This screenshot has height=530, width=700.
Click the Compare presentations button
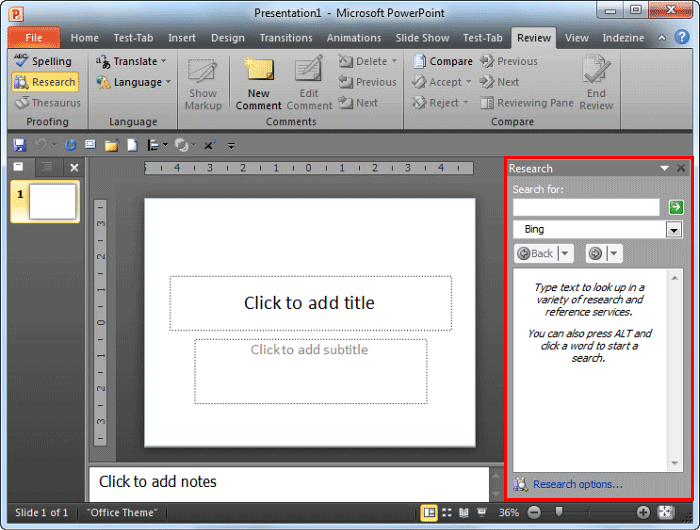pyautogui.click(x=442, y=61)
